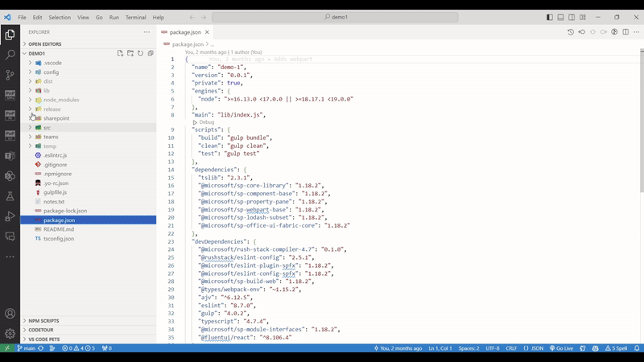Open the Source Control view
This screenshot has width=644, height=362.
(x=10, y=75)
